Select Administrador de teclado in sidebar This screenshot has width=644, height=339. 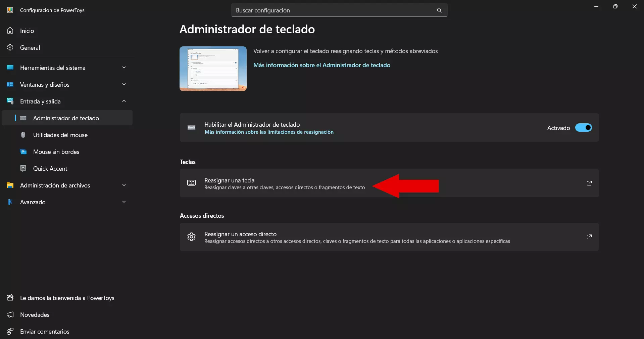pos(67,118)
